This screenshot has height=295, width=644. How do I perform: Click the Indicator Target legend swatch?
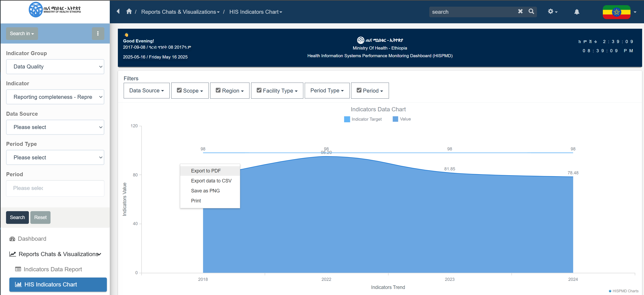coord(347,119)
